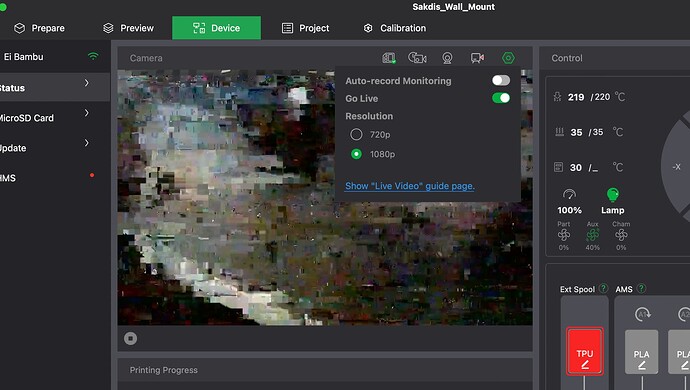Screen dimensions: 690x390
Task: Click the Ei Bambu printer name
Action: 24,57
